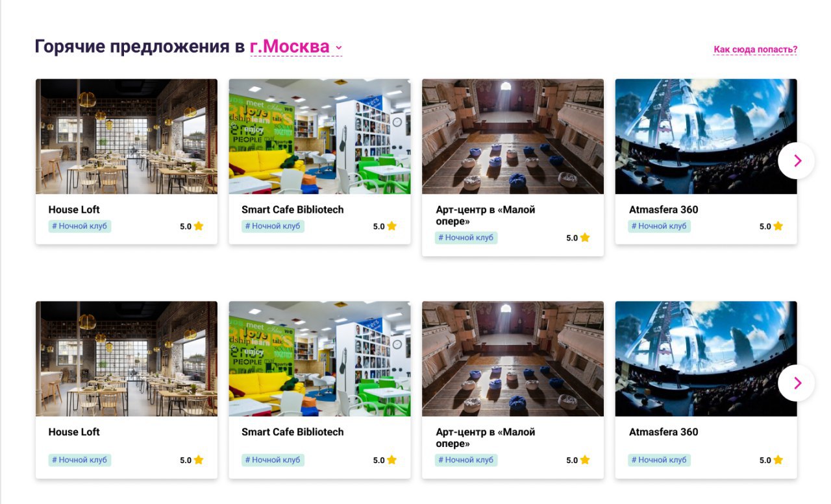The height and width of the screenshot is (504, 831).
Task: Click the star icon on top Smart Cafe Bibliotech card
Action: coord(391,226)
